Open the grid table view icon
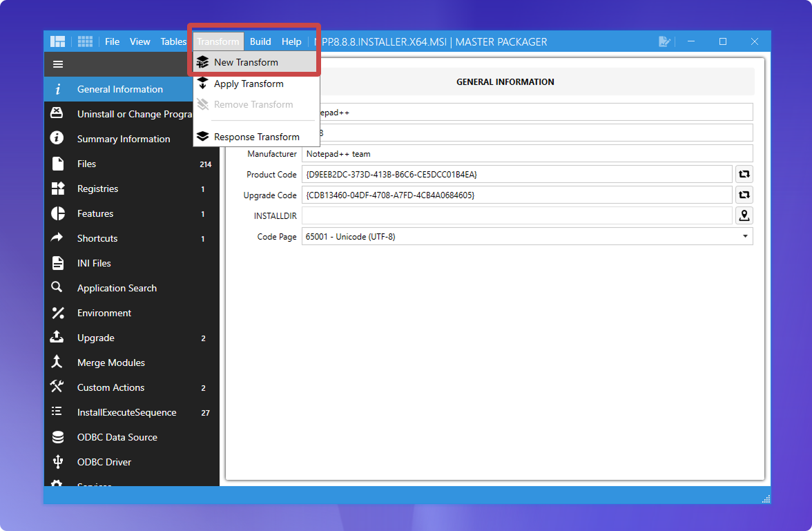Screen dimensions: 812x531 (85, 41)
